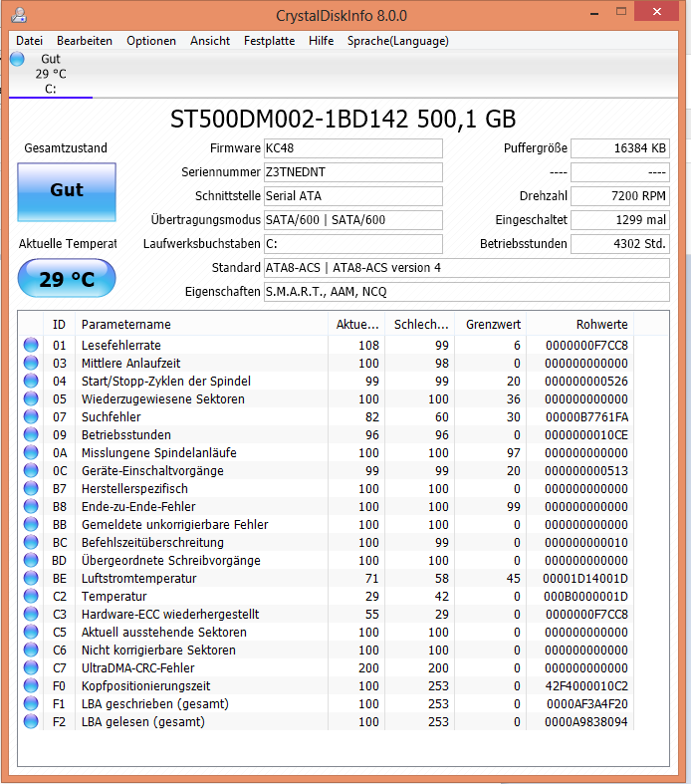Open the Optionen menu
The height and width of the screenshot is (784, 691).
point(151,41)
